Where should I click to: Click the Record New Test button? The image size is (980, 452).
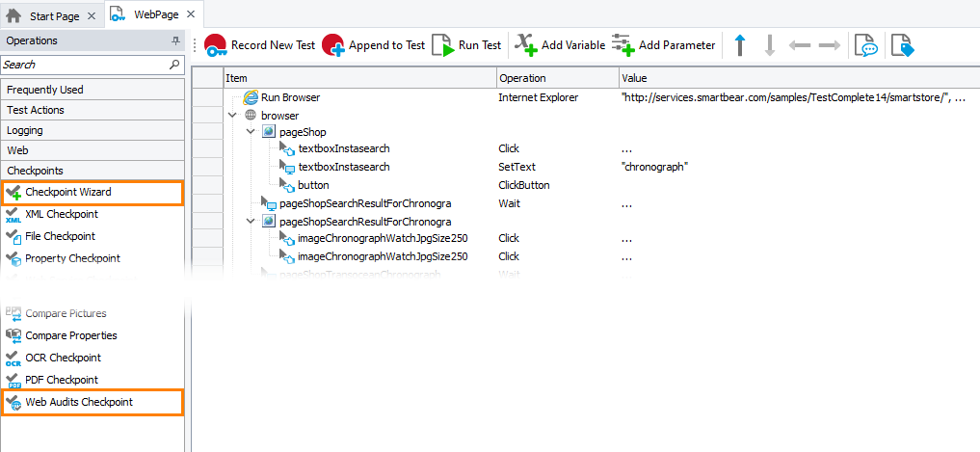tap(258, 45)
